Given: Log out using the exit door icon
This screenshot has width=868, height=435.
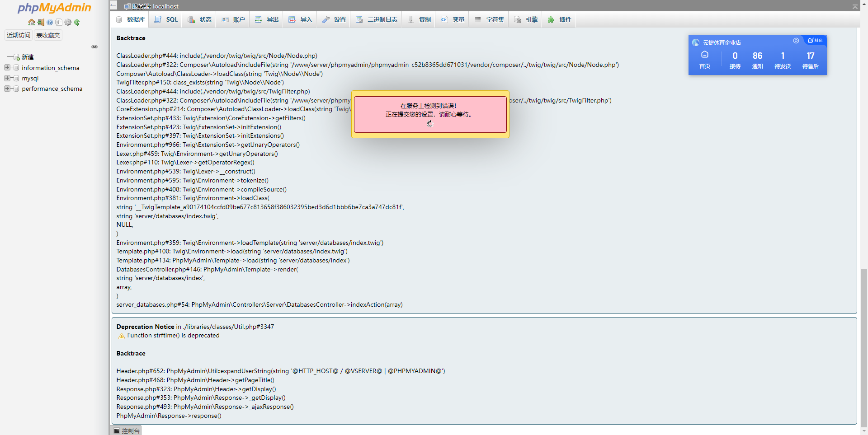Looking at the screenshot, I should [41, 22].
